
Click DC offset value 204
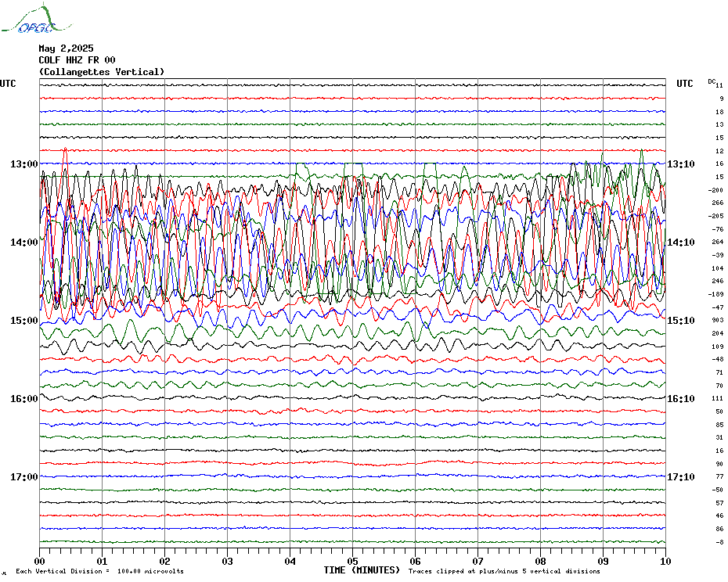coord(718,333)
